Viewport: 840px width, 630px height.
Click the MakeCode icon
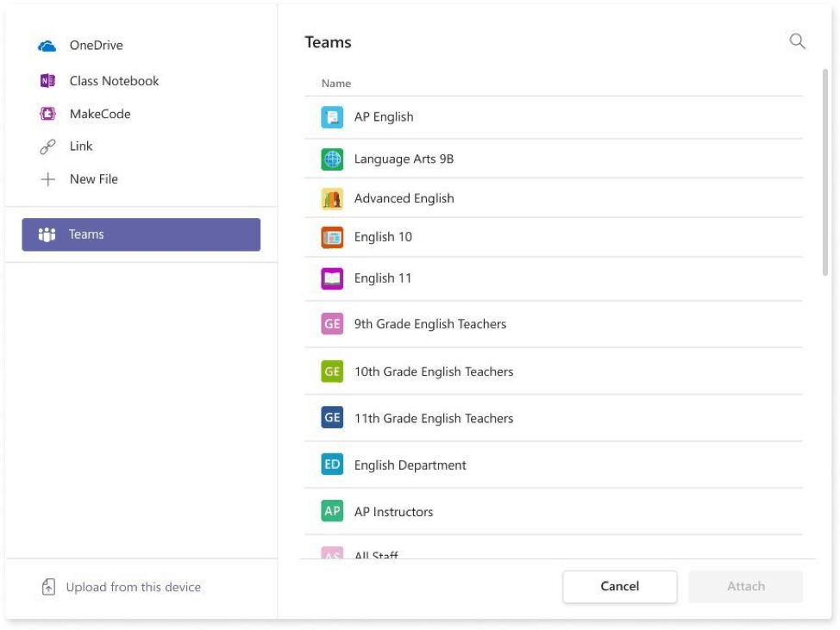[x=47, y=114]
